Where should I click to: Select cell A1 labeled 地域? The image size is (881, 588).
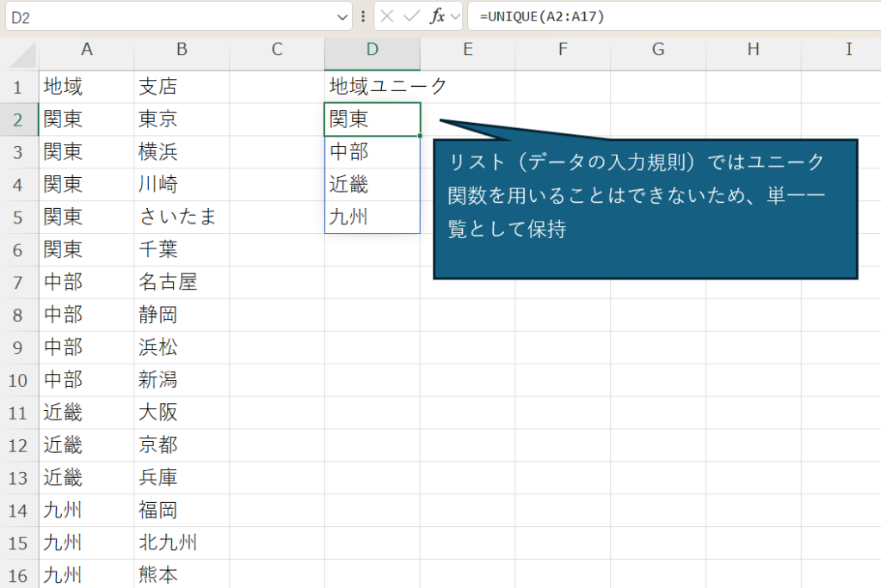click(86, 87)
